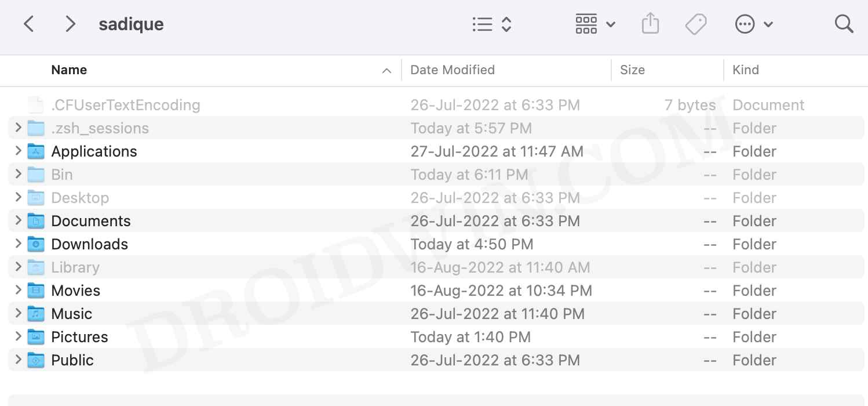Click the Size column header
Screen dimensions: 868x406
(x=632, y=70)
